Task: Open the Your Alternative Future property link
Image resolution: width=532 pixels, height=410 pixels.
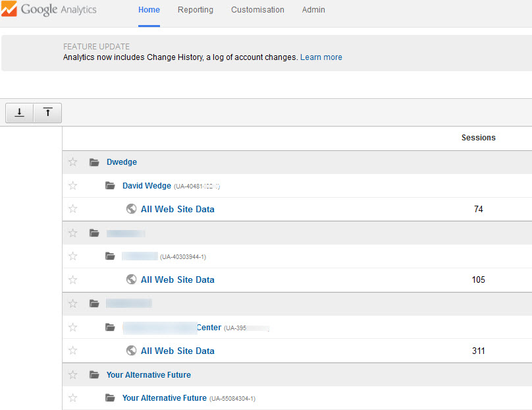Action: click(165, 398)
